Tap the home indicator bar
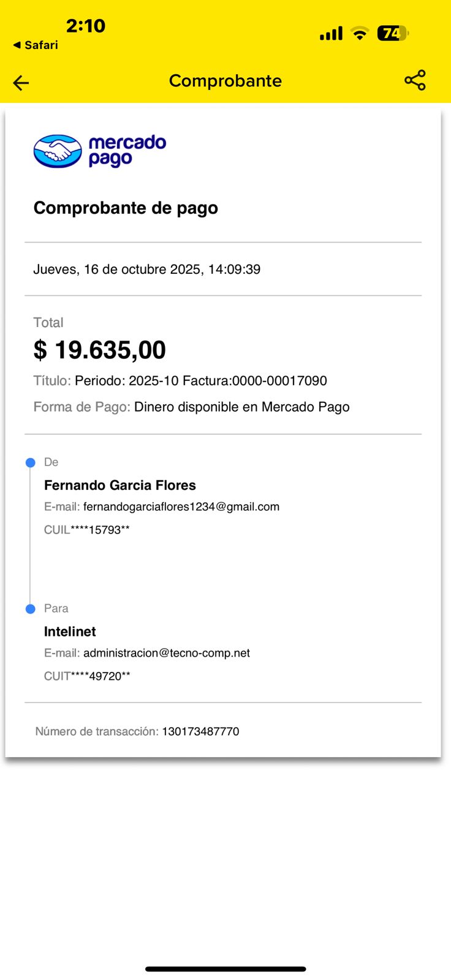 point(225,969)
